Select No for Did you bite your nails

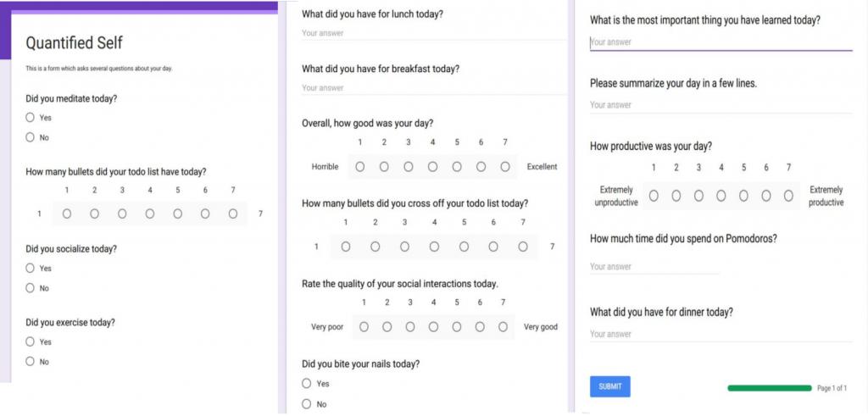307,404
